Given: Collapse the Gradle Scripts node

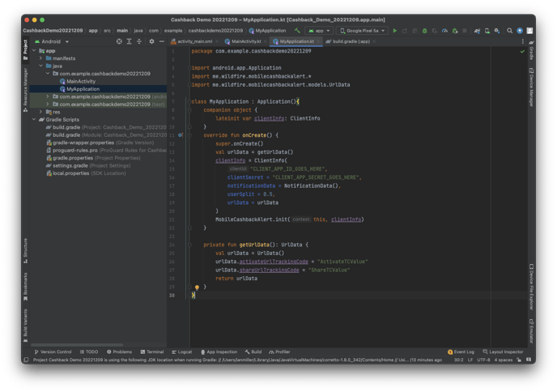Looking at the screenshot, I should tap(33, 119).
